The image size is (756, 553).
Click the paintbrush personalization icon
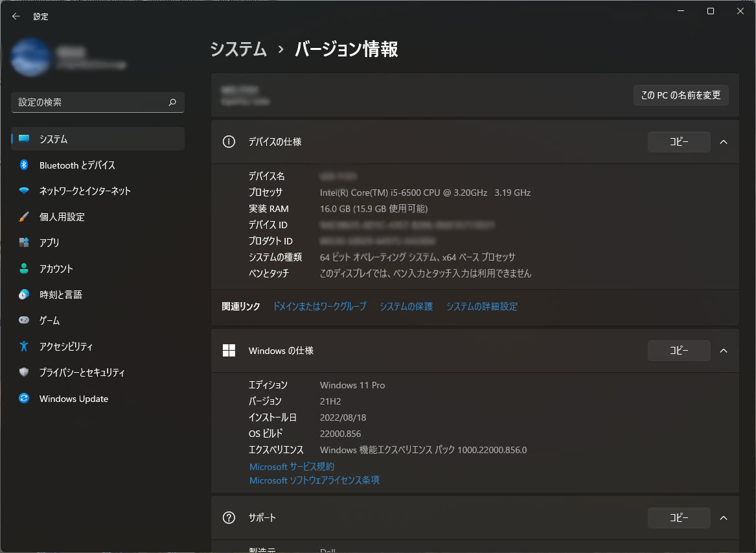click(x=23, y=217)
